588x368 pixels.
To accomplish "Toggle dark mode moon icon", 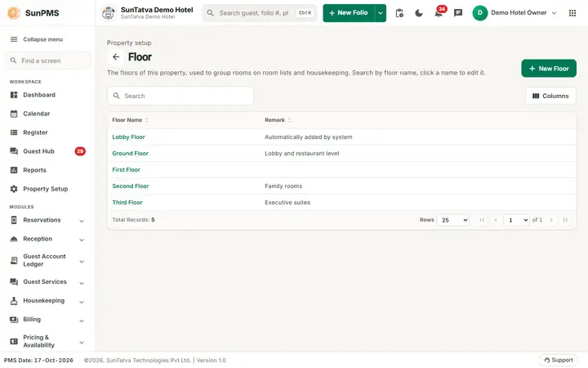I will (419, 13).
